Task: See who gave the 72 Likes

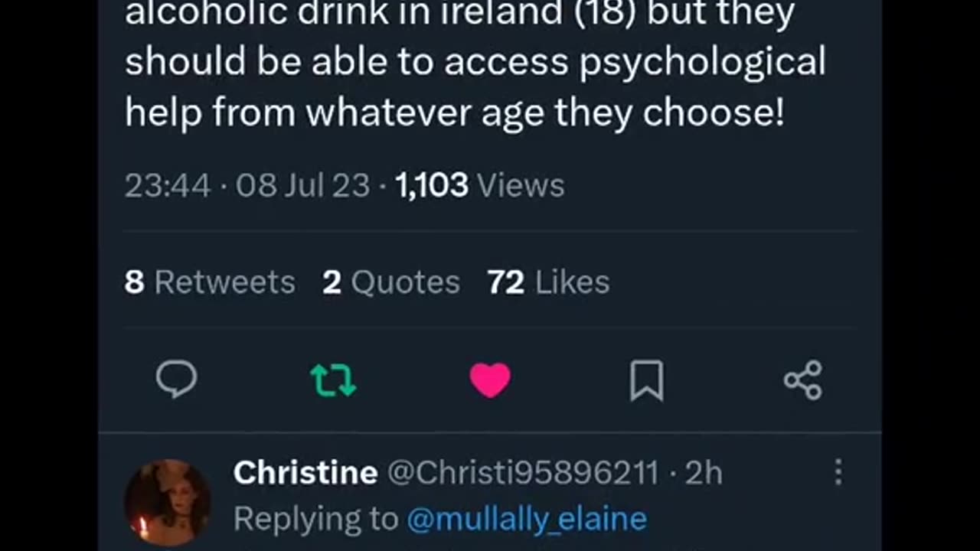Action: [548, 282]
